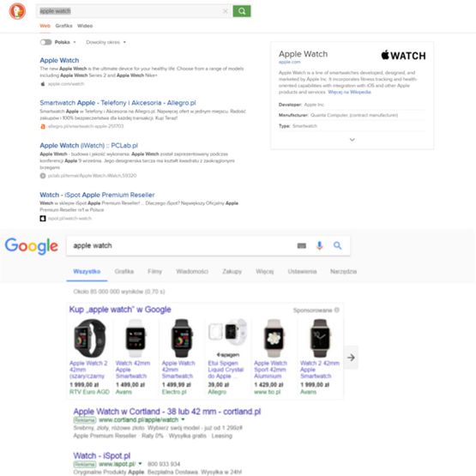Click into the Google search input field
The image size is (476, 476).
click(182, 245)
